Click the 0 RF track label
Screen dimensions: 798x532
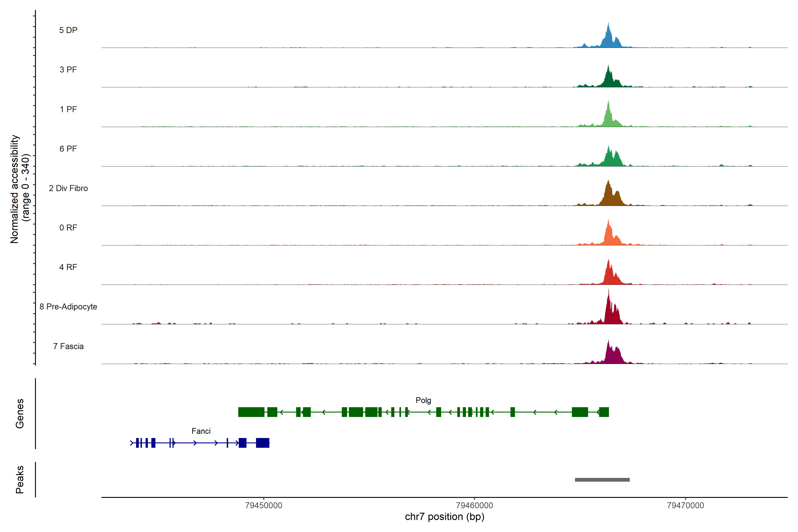[68, 228]
